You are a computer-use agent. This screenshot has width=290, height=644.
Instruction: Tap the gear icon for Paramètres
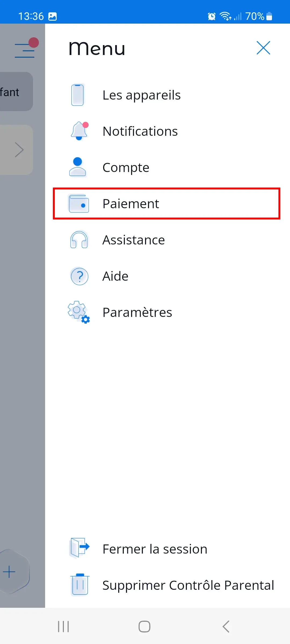click(78, 312)
